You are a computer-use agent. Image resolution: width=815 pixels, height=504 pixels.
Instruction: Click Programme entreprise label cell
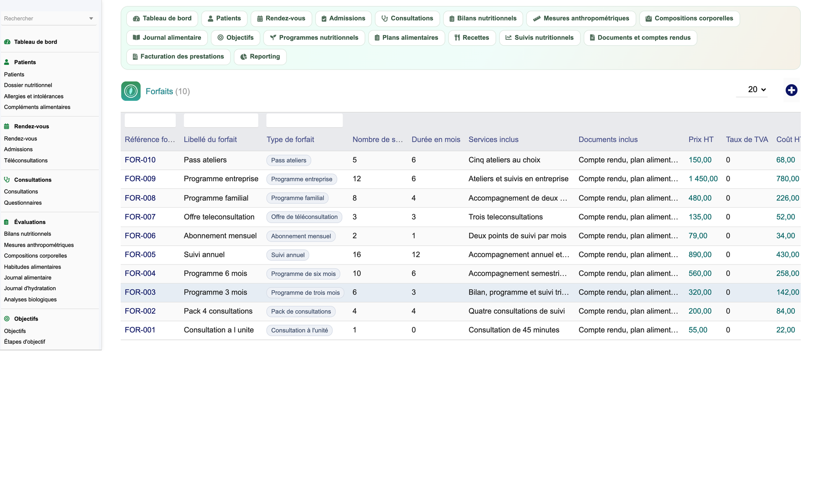pos(221,179)
